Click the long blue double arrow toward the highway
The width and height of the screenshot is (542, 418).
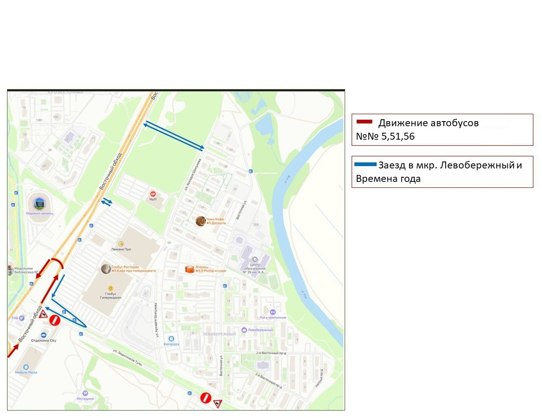tap(174, 136)
